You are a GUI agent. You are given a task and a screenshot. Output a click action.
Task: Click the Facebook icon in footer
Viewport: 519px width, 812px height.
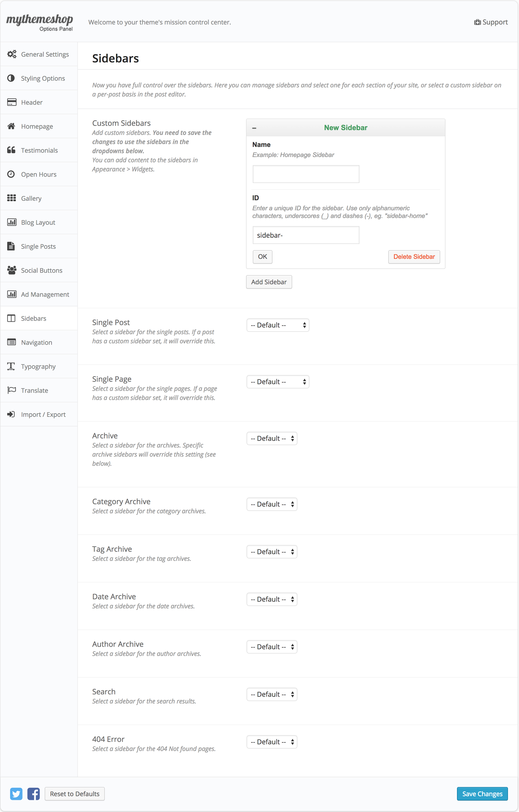(x=33, y=794)
